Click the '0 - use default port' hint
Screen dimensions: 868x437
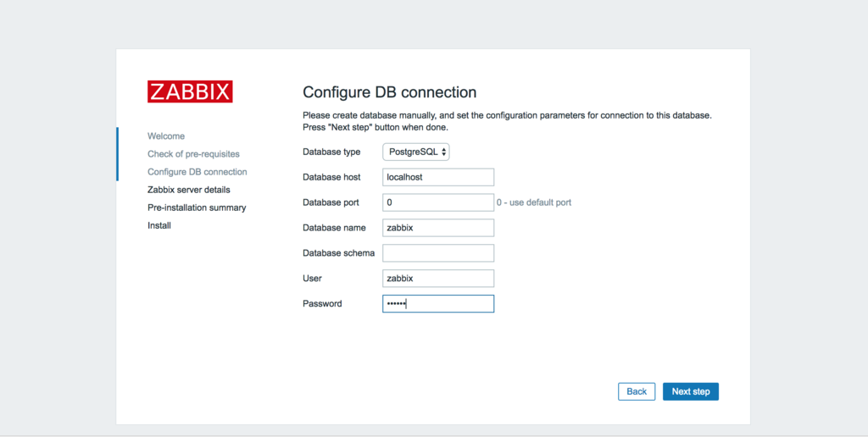(534, 202)
